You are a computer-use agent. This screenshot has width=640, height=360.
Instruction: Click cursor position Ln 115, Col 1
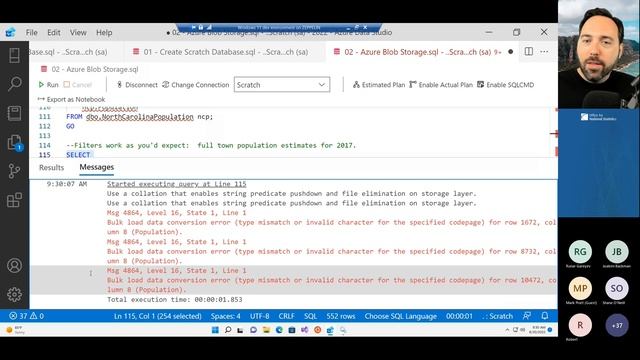[x=158, y=316]
